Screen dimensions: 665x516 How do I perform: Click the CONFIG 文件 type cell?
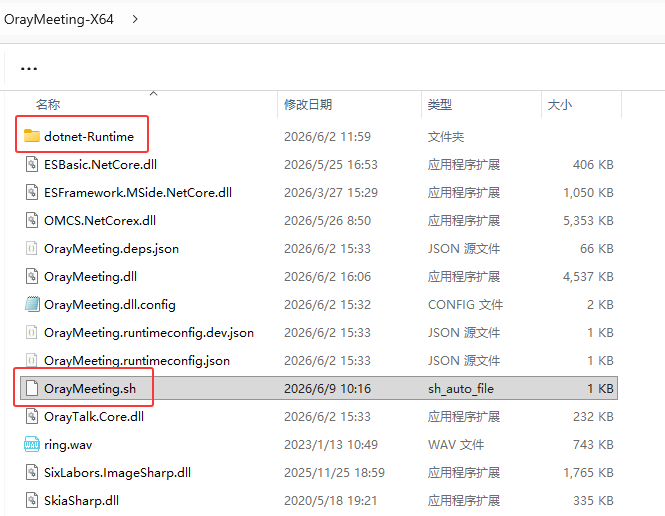tap(465, 304)
